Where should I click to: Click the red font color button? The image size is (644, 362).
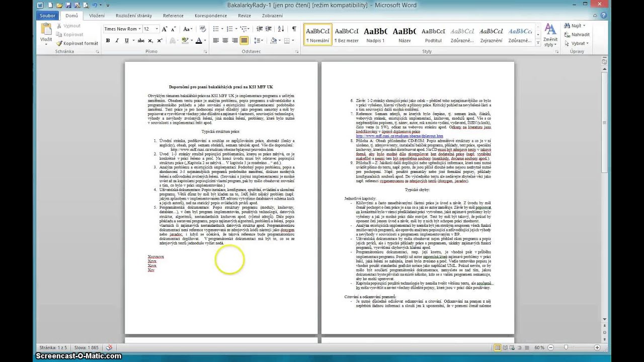[199, 41]
